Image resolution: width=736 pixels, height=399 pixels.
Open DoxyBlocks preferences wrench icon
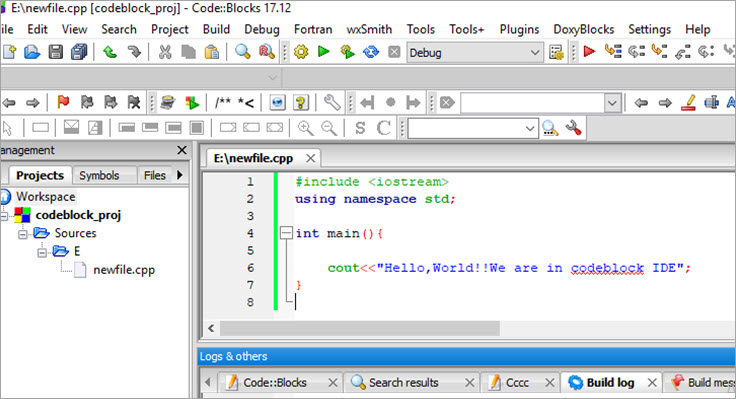tap(332, 102)
